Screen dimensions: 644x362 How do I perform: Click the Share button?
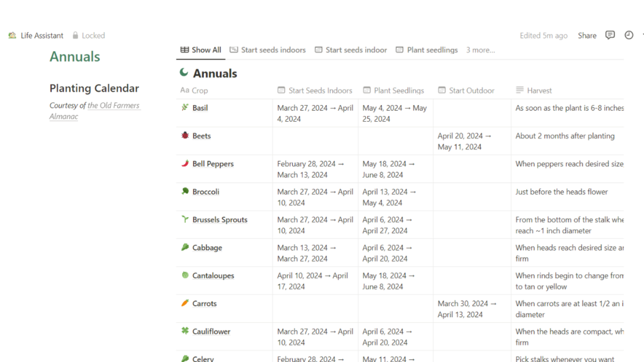pos(587,36)
